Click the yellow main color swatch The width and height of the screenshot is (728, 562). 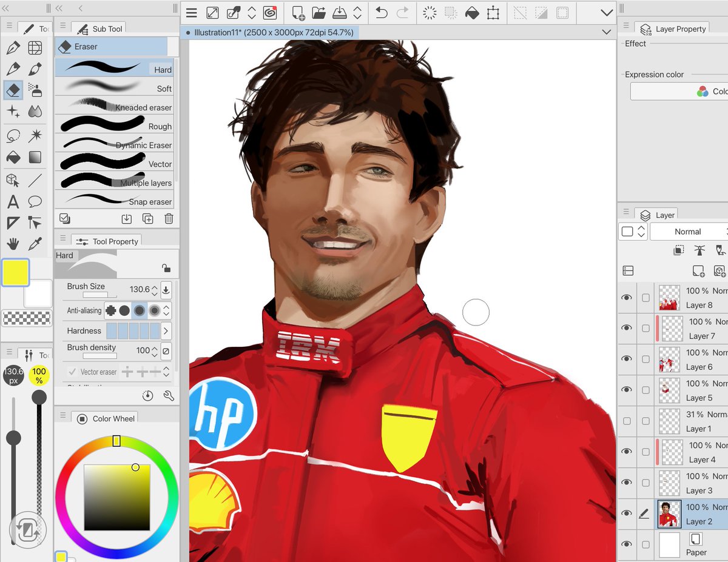(15, 272)
